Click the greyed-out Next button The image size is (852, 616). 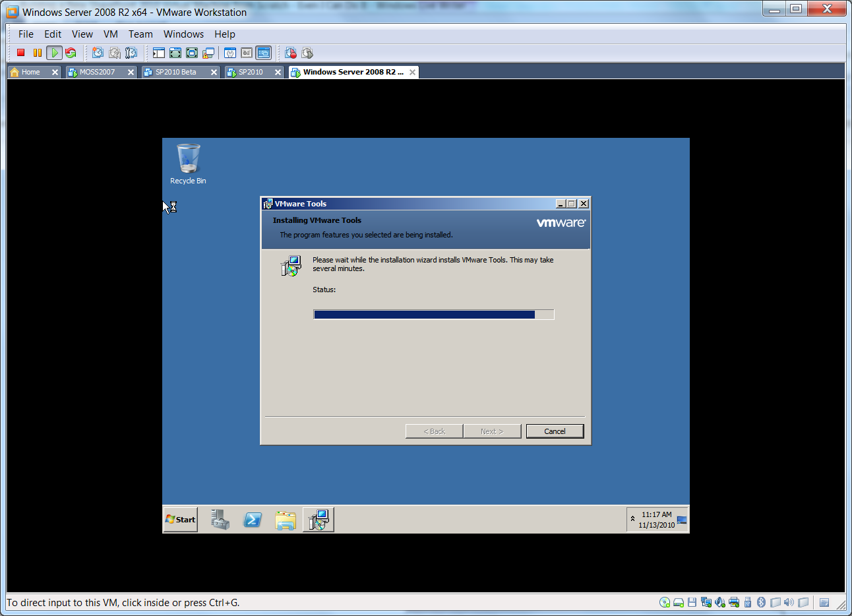492,431
